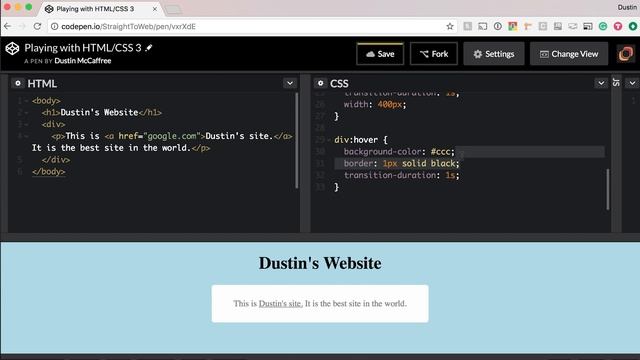The image size is (640, 360).
Task: Click the 1Password extension icon
Action: [x=498, y=27]
